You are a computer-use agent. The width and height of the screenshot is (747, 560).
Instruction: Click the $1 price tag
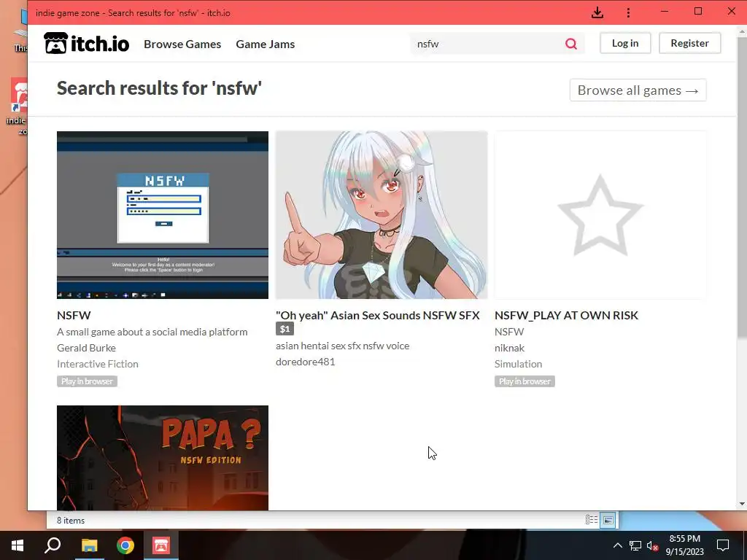point(285,329)
